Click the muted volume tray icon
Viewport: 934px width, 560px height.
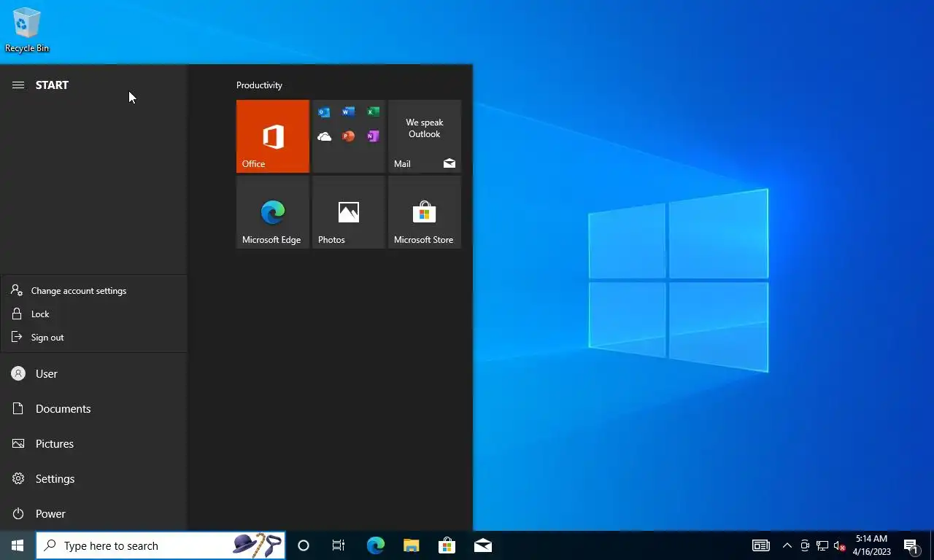click(x=840, y=545)
